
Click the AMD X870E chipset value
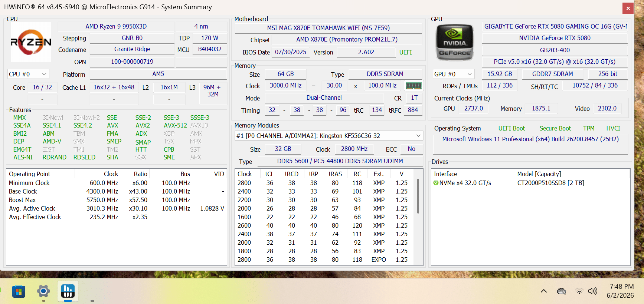point(347,40)
